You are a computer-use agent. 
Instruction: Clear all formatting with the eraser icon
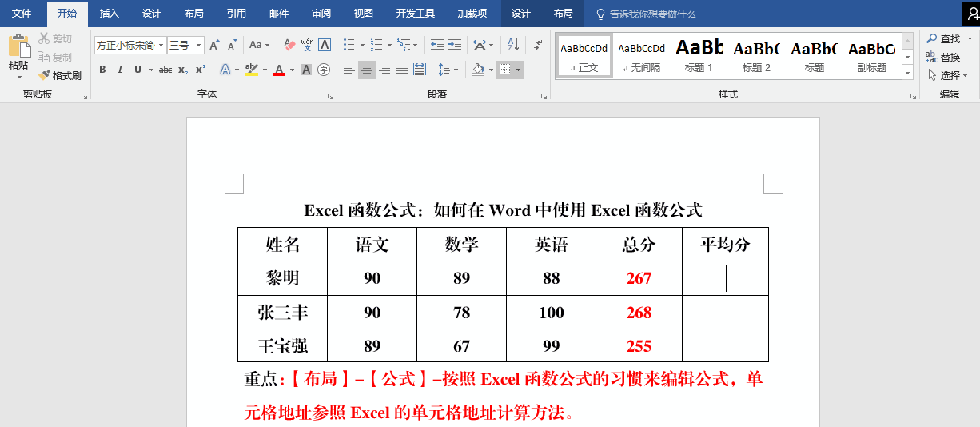click(x=289, y=46)
